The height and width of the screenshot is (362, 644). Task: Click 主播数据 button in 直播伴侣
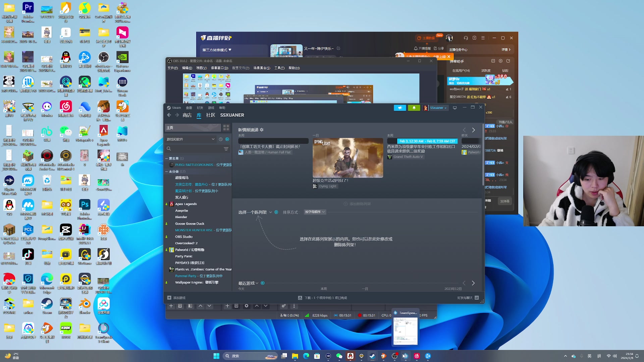click(426, 38)
